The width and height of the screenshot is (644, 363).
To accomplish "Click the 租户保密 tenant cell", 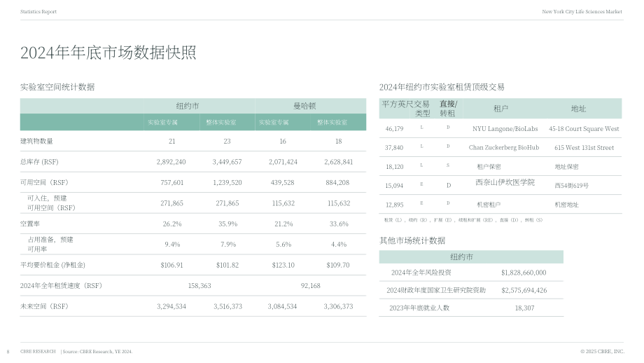I will (x=489, y=167).
